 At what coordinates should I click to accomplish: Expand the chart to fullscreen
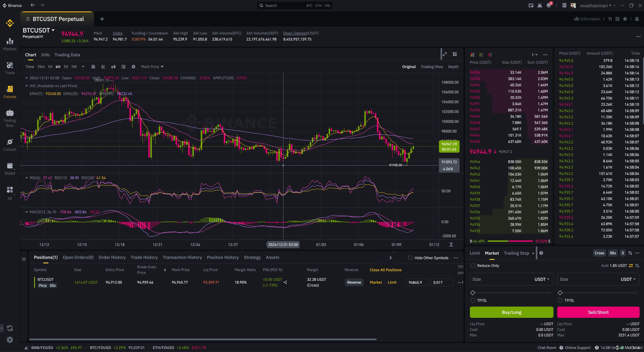click(445, 54)
